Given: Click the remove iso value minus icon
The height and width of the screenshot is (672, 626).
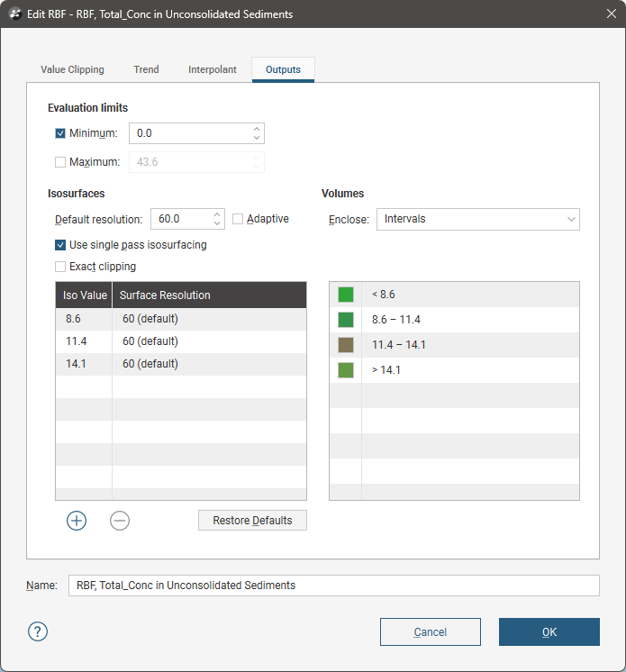Looking at the screenshot, I should tap(120, 521).
